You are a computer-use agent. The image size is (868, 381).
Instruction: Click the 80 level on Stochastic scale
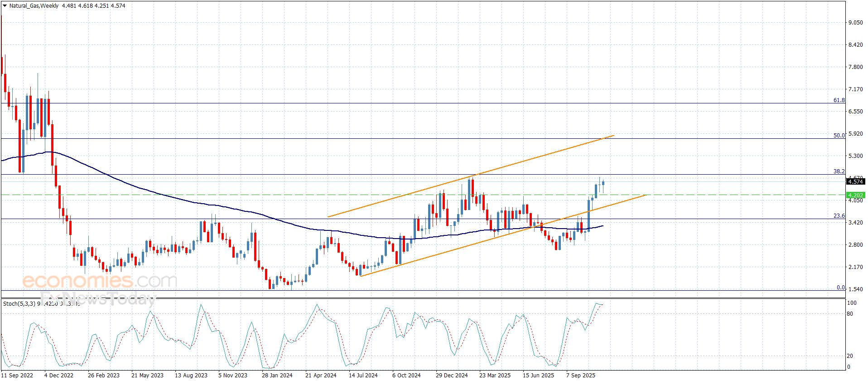click(x=850, y=314)
